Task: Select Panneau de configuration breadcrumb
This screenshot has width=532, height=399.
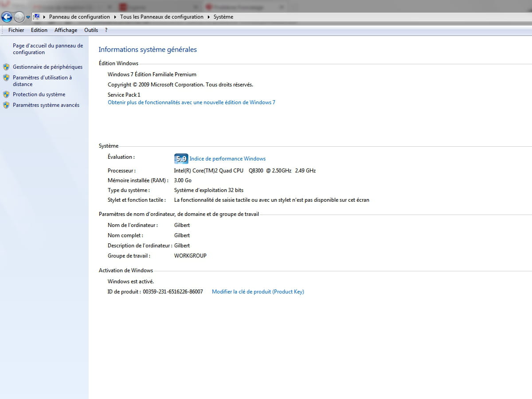Action: 79,17
